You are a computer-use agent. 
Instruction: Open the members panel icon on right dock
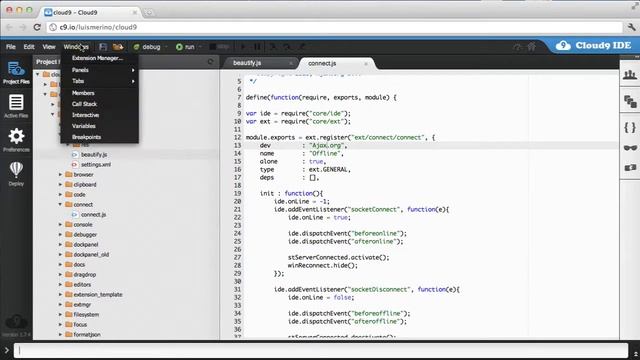pyautogui.click(x=630, y=74)
